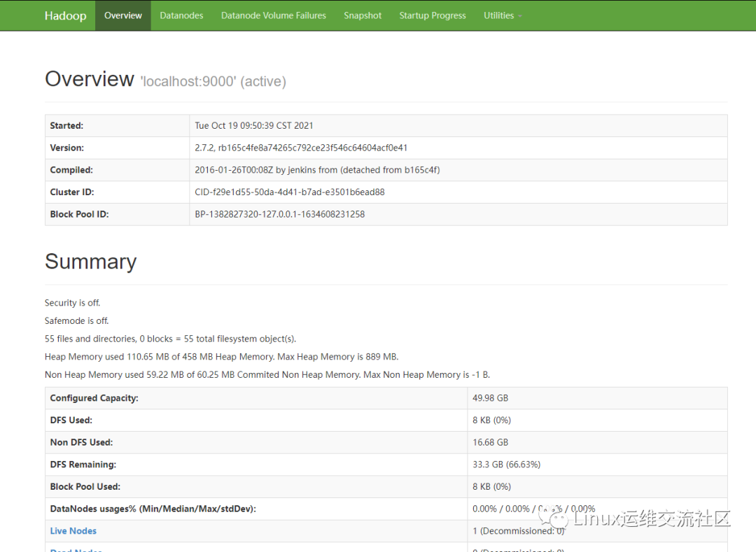756x552 pixels.
Task: Open the Startup Progress tab
Action: [433, 15]
